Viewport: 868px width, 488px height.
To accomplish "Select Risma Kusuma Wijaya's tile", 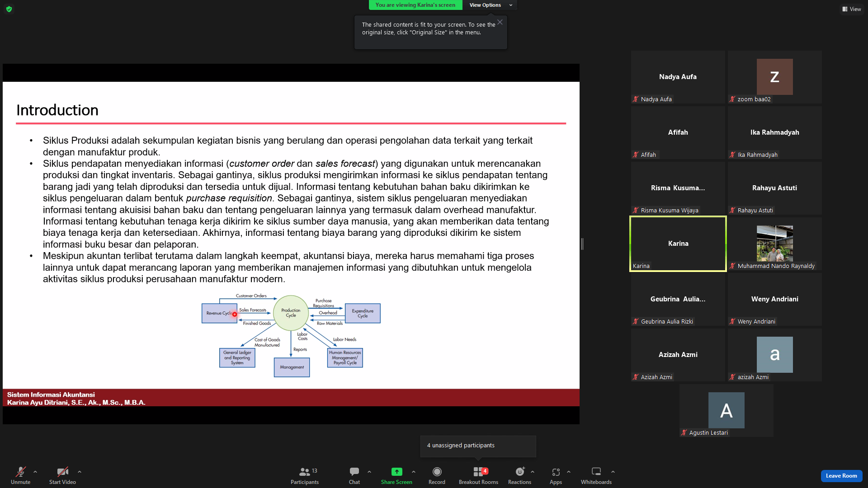I will click(678, 188).
